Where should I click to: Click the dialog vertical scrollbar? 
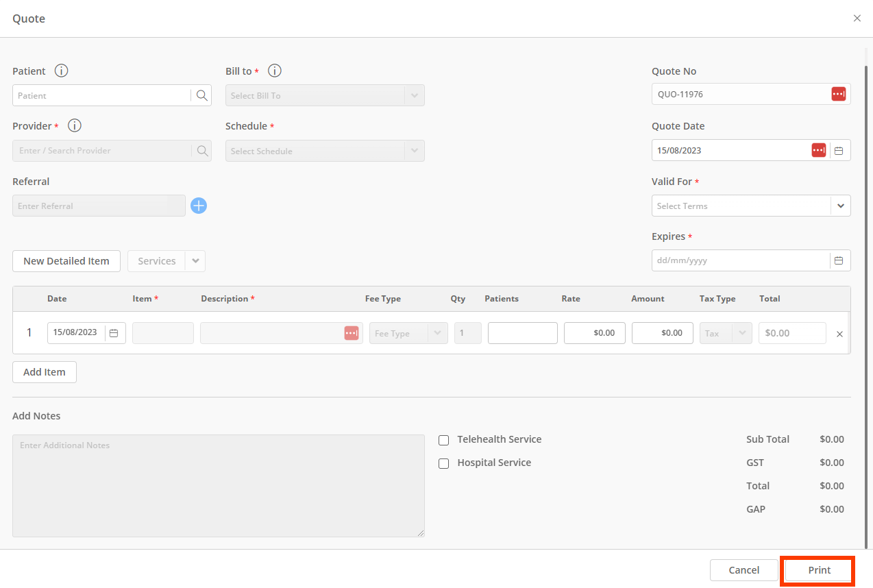coord(866,308)
